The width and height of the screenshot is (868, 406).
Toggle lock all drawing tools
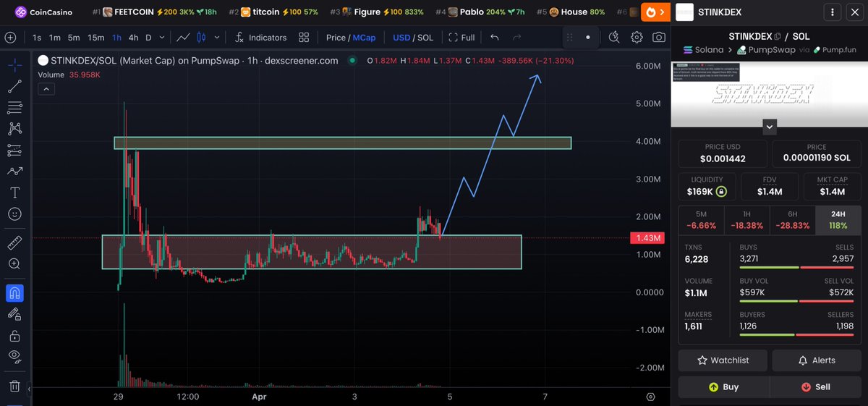(x=14, y=335)
